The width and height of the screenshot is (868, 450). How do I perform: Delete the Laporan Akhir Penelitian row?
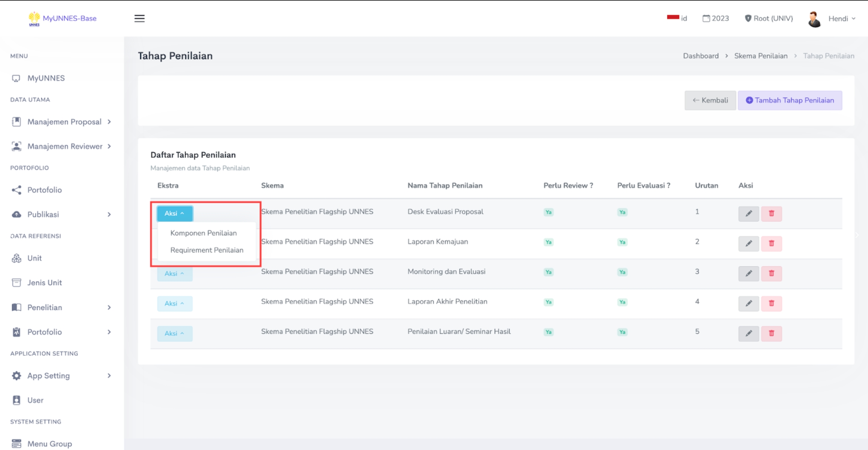pyautogui.click(x=771, y=304)
